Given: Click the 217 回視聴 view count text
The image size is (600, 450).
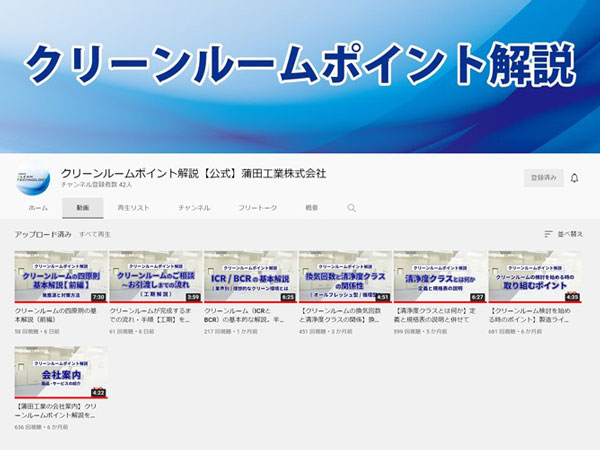Looking at the screenshot, I should tap(218, 331).
